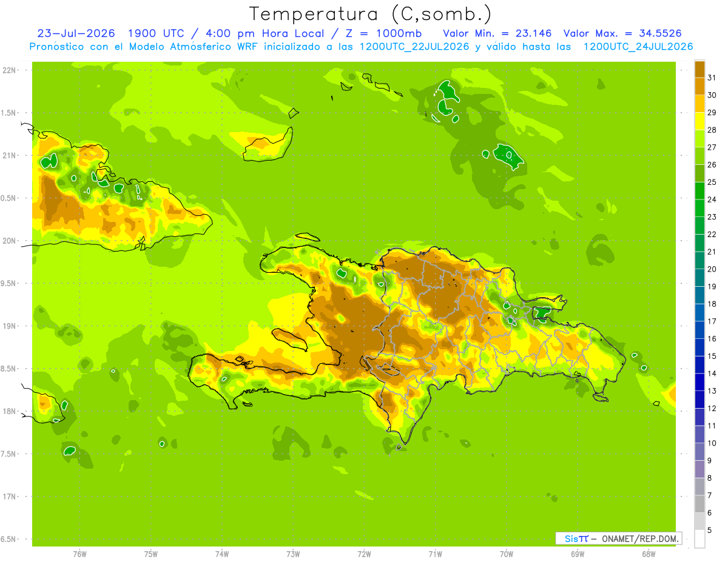The width and height of the screenshot is (728, 562).
Task: Click the 73W longitude axis label
Action: [293, 554]
